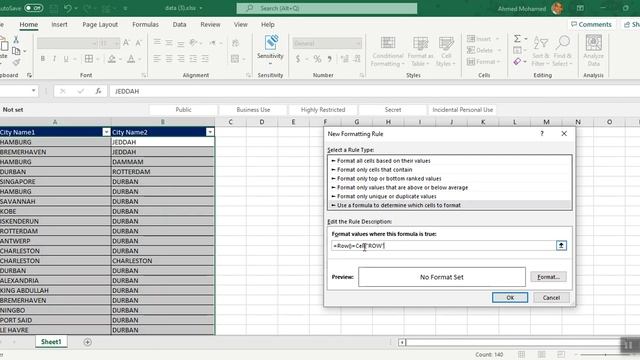The height and width of the screenshot is (360, 640).
Task: Open the font name dropdown
Action: [x=94, y=43]
